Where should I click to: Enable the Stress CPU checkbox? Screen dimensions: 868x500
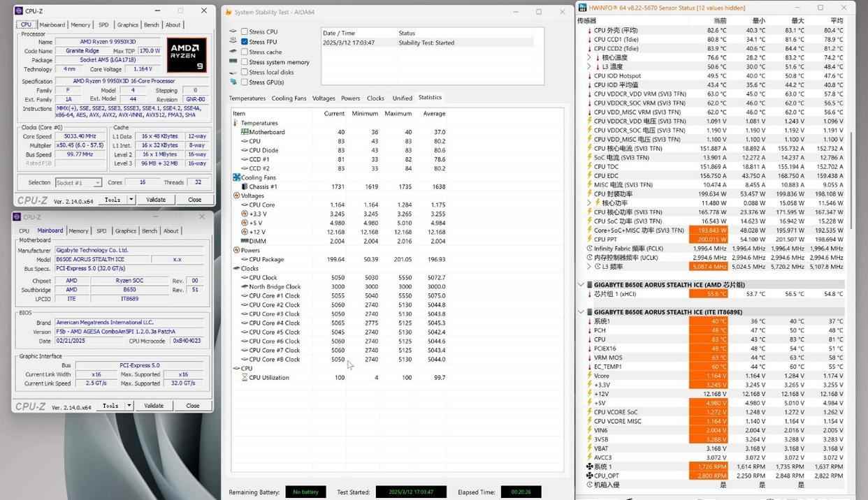(245, 31)
